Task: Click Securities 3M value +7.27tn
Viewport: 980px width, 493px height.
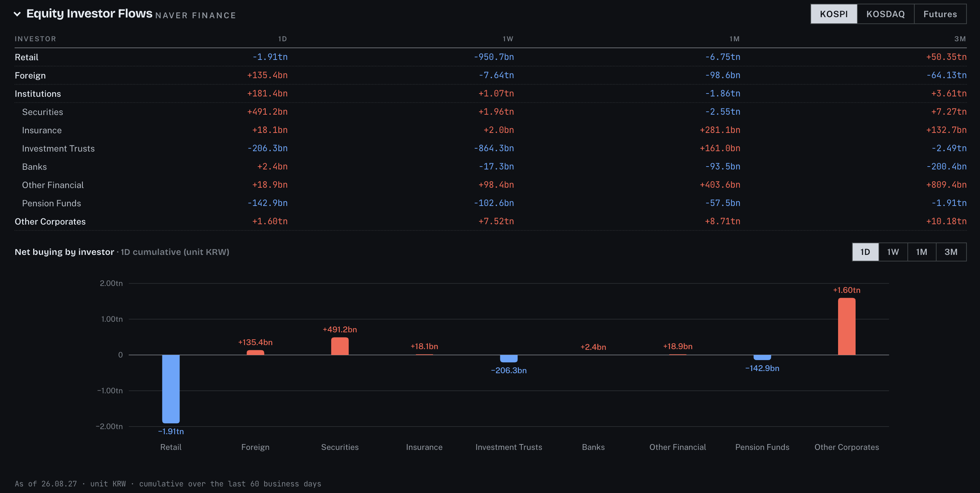Action: coord(949,112)
